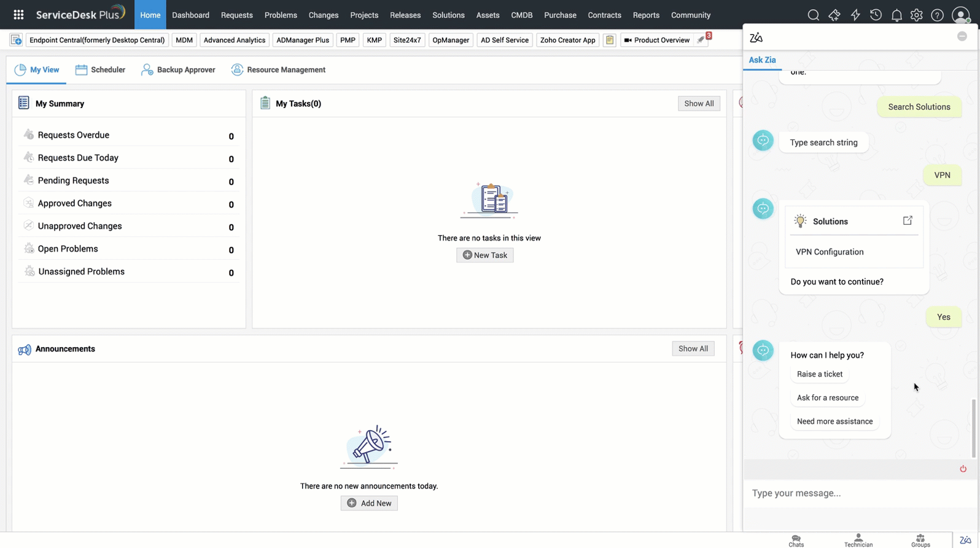
Task: Open the Resource Management tab
Action: (x=278, y=70)
